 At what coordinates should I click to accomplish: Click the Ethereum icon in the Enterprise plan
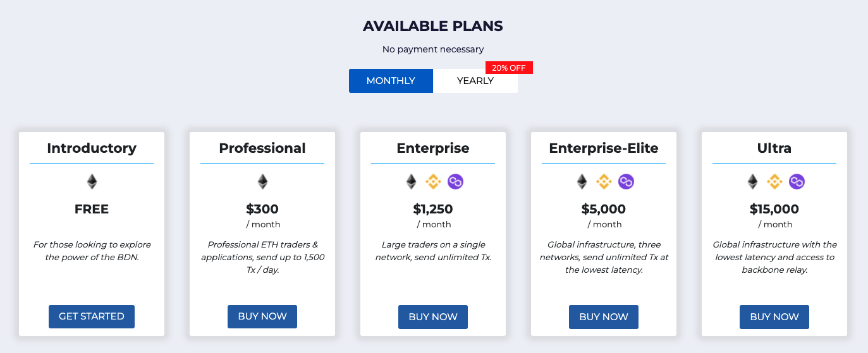(x=411, y=182)
